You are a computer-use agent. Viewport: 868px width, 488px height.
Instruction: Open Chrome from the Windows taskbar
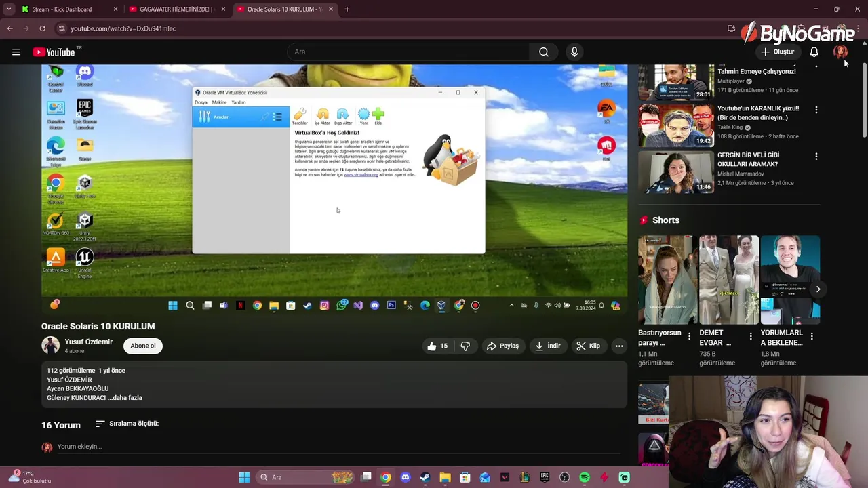385,477
